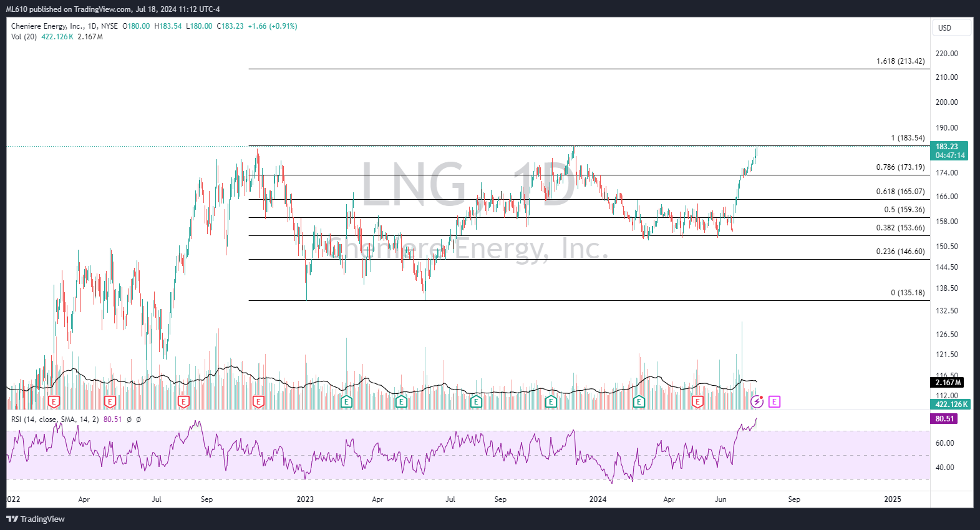Screen dimensions: 980x530
Task: Select the Fibonacci 0.786 (173.19) label
Action: point(900,167)
